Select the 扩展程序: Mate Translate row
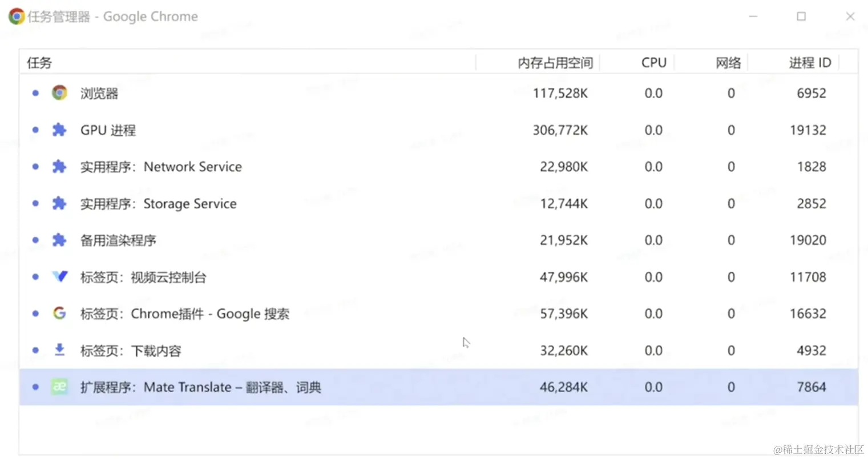This screenshot has width=868, height=459. click(x=201, y=388)
